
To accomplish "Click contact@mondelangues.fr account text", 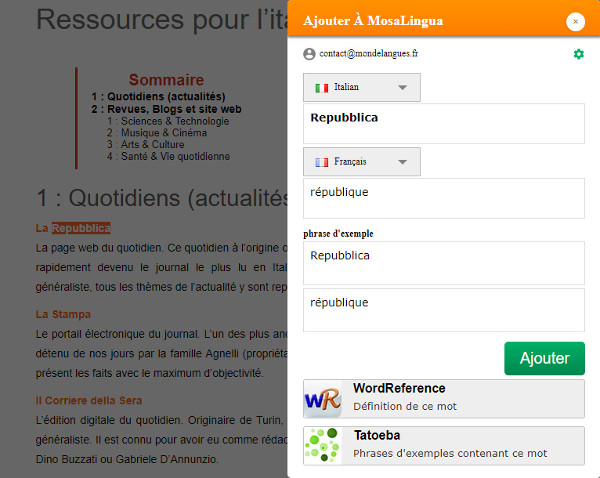I will [368, 54].
